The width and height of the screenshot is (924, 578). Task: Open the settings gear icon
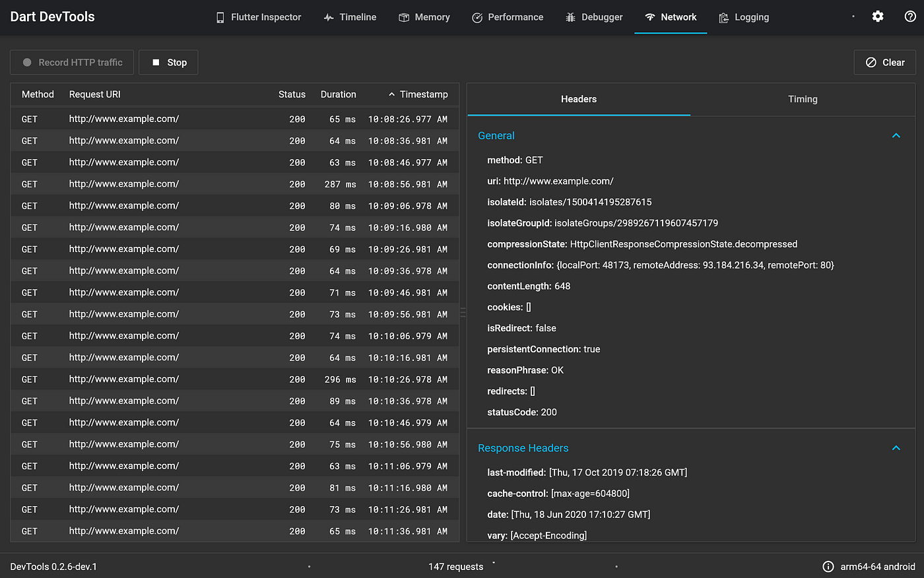pyautogui.click(x=878, y=16)
